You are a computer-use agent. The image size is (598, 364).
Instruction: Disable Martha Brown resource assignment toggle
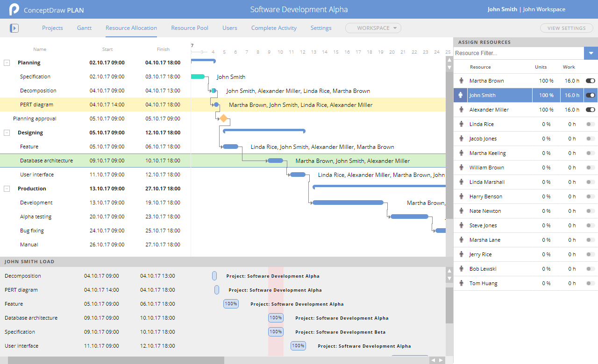pyautogui.click(x=590, y=81)
